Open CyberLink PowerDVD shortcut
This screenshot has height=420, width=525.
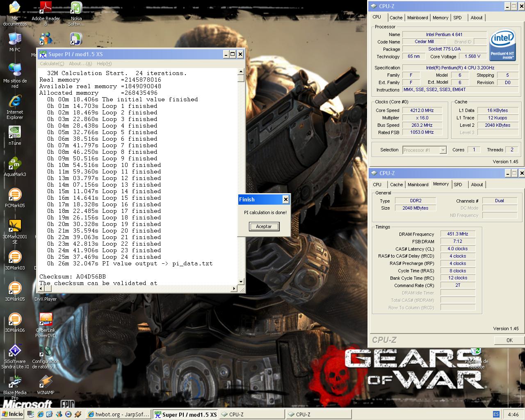46,325
